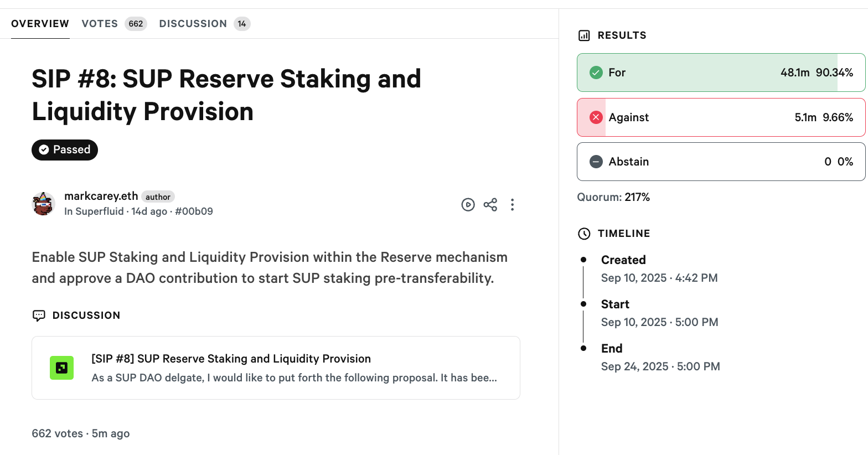The height and width of the screenshot is (455, 868).
Task: Open the [SIP #8] forum discussion card
Action: click(276, 368)
